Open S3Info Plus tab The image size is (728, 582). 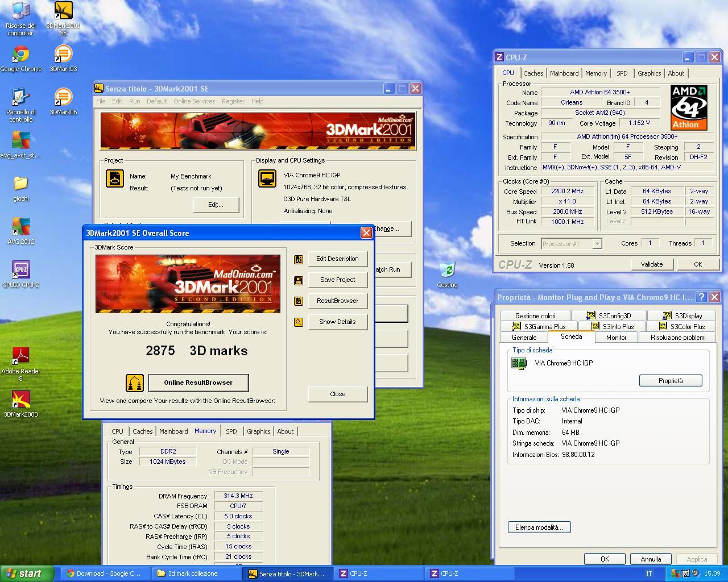point(613,327)
